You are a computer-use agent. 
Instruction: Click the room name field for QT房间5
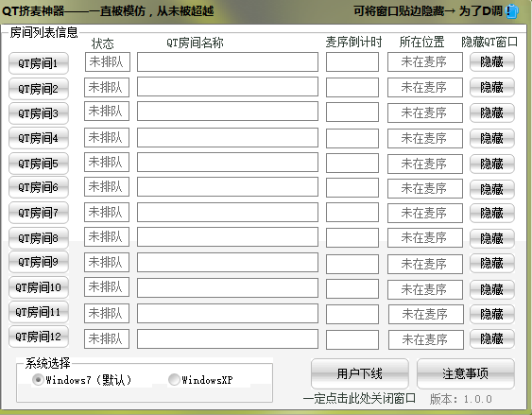[228, 163]
